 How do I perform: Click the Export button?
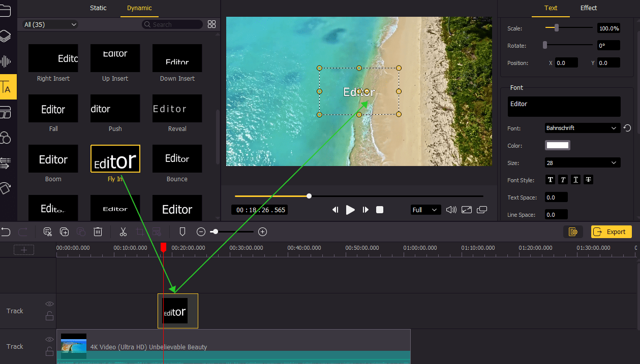coord(611,232)
